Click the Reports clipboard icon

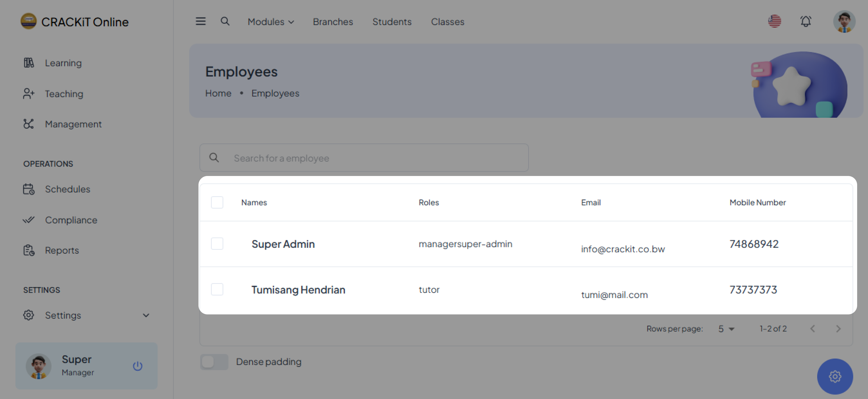point(29,250)
